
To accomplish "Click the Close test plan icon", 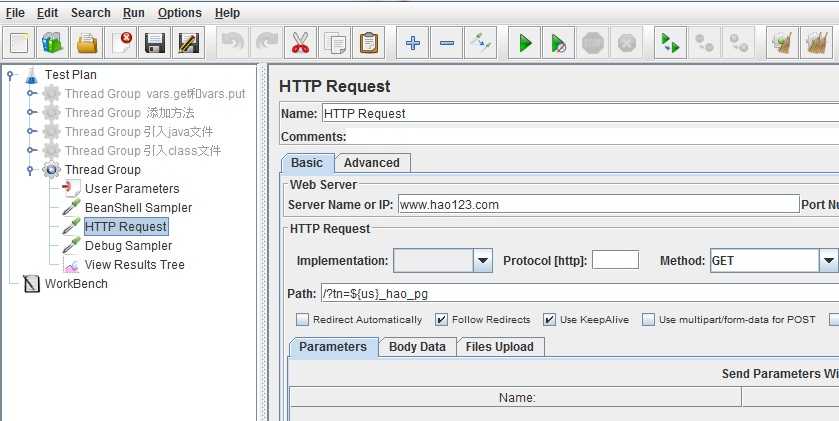I will click(121, 43).
